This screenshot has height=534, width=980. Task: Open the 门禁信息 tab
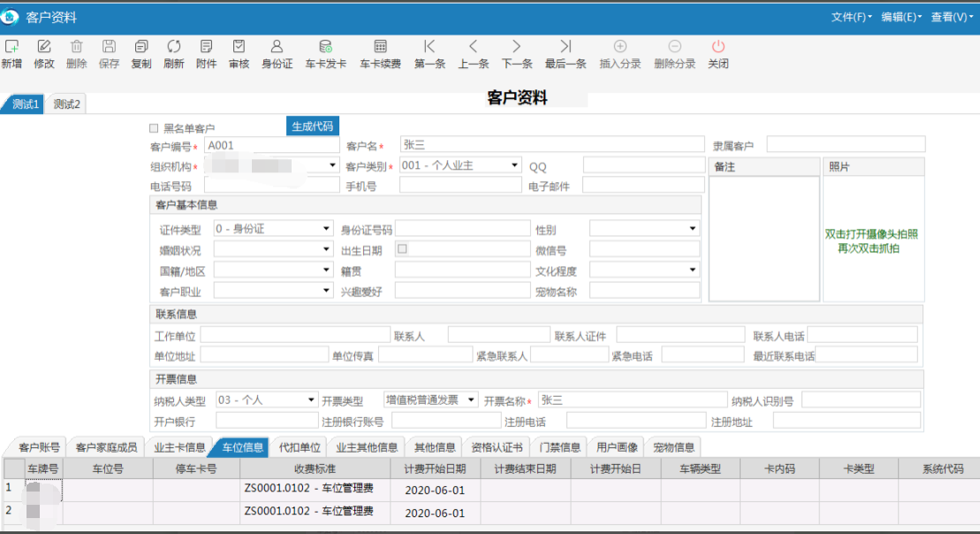point(559,447)
